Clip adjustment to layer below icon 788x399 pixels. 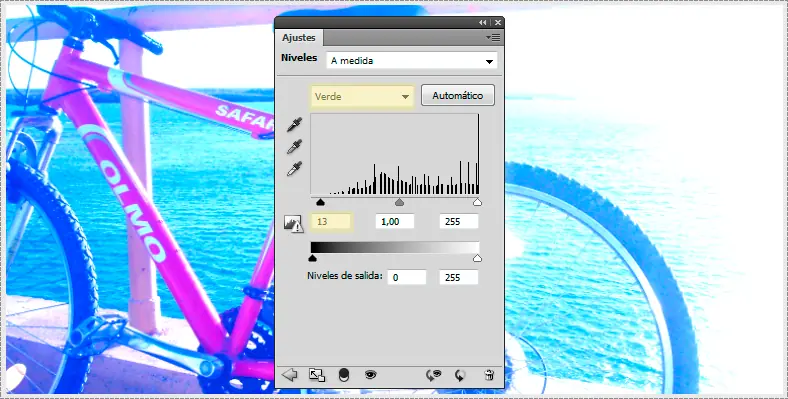coord(344,375)
